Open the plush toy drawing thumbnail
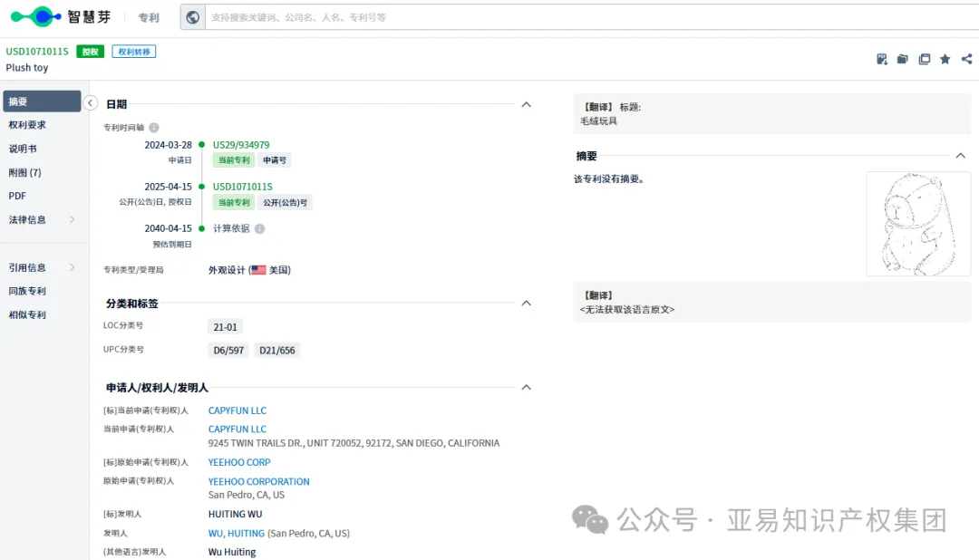Screen dimensions: 979x560 (917, 224)
